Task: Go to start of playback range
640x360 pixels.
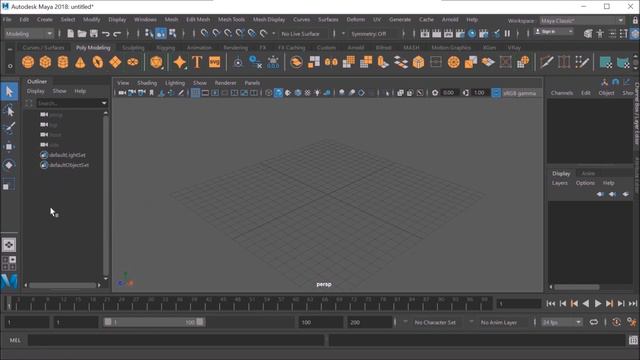Action: 551,303
